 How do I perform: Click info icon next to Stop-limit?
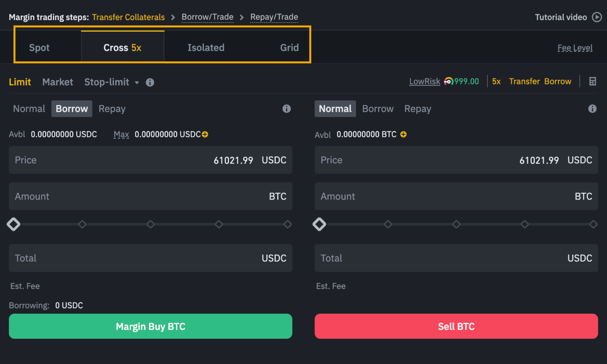point(150,82)
